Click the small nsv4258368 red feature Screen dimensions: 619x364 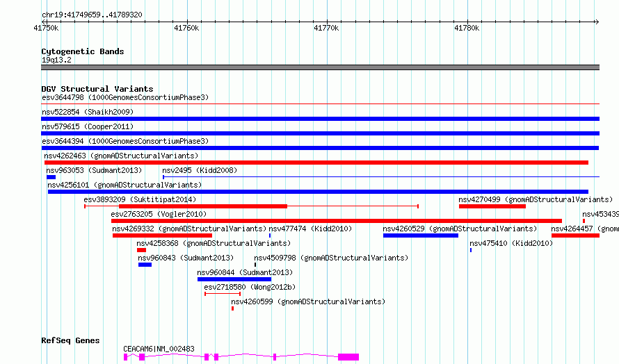[x=141, y=250]
